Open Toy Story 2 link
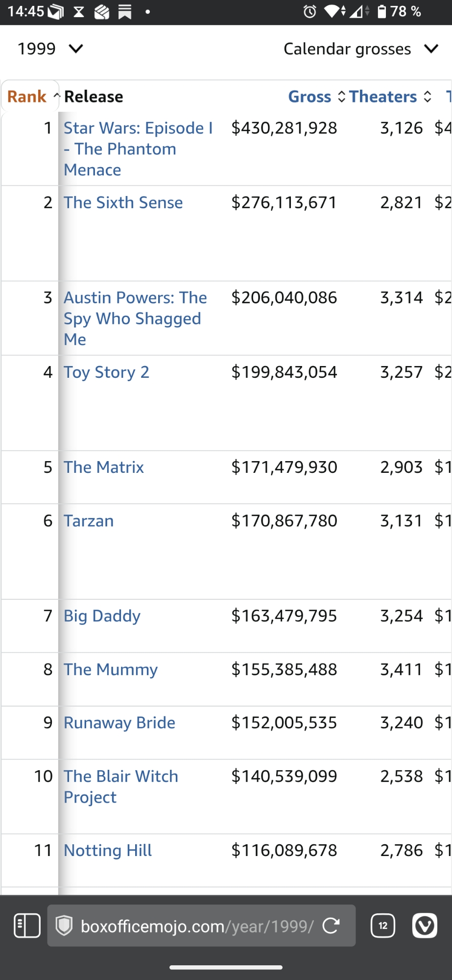The height and width of the screenshot is (980, 452). pyautogui.click(x=106, y=372)
